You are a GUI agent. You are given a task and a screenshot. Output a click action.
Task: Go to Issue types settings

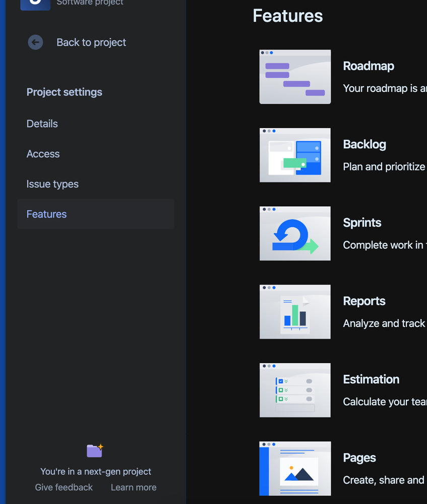pyautogui.click(x=52, y=184)
